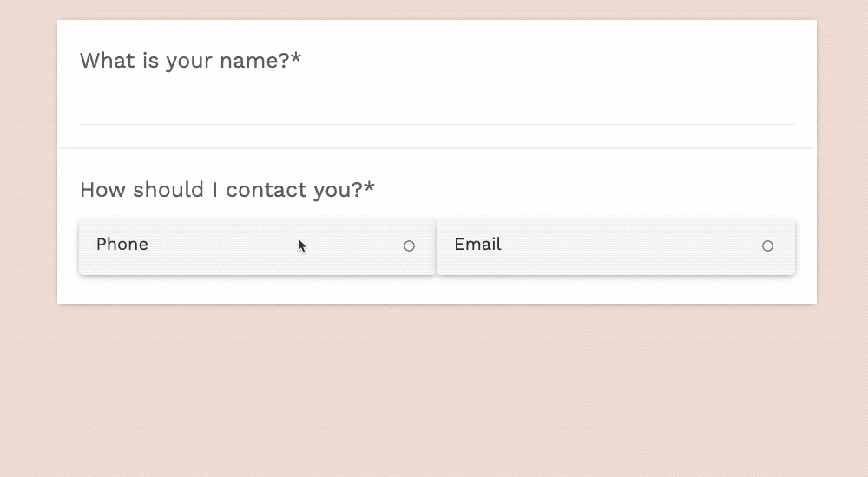Screen dimensions: 868x477
Task: Select the Email radio circle
Action: [767, 246]
